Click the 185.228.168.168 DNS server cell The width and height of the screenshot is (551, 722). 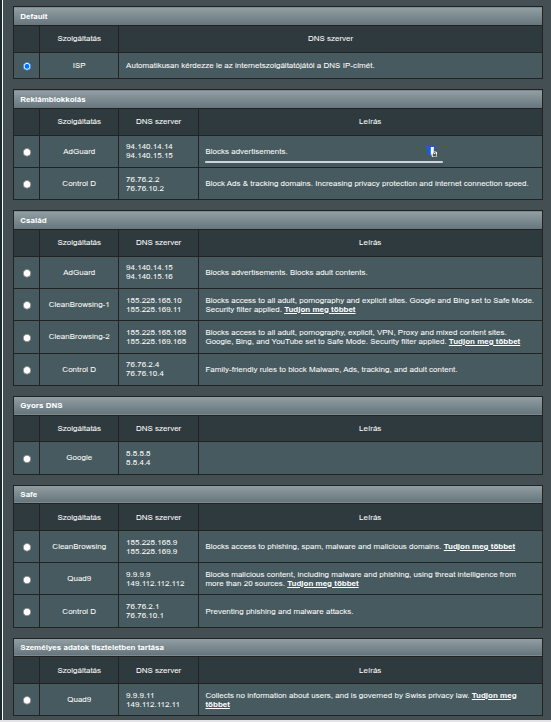158,337
